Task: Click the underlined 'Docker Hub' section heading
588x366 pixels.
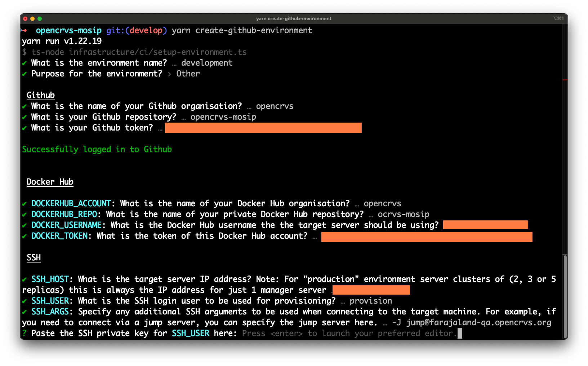Action: pos(50,182)
